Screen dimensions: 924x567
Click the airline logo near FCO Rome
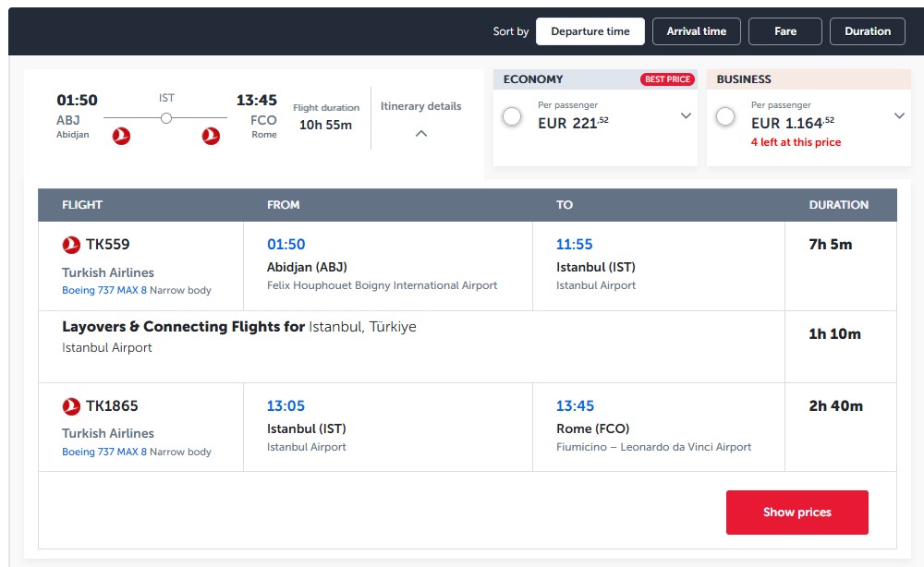[x=211, y=136]
